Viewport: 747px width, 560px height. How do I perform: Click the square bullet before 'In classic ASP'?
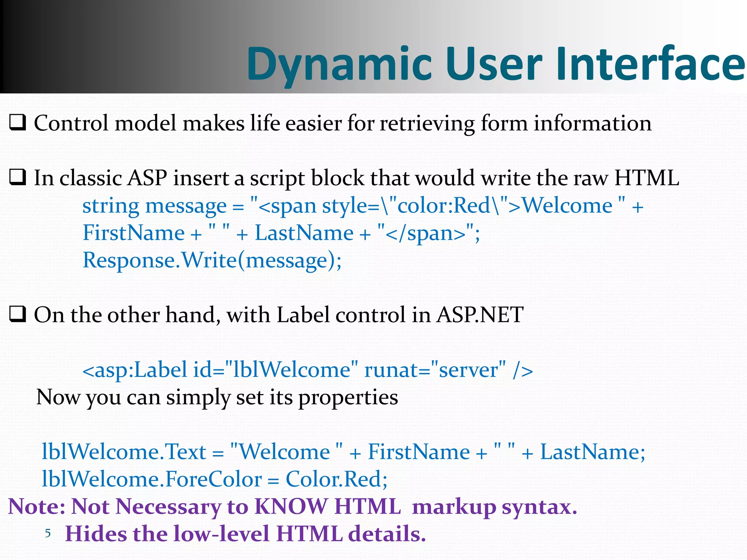point(18,178)
